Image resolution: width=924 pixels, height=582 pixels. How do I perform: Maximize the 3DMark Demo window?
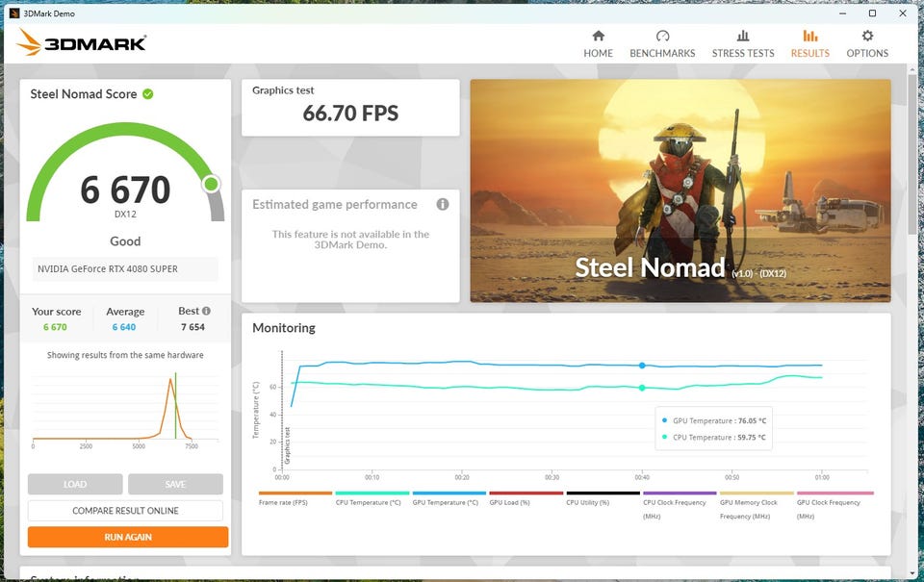[x=872, y=13]
